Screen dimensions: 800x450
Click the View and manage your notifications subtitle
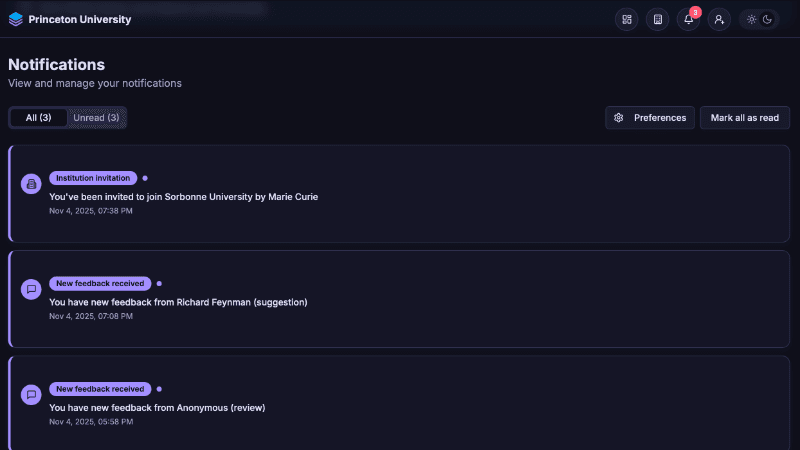pos(95,83)
